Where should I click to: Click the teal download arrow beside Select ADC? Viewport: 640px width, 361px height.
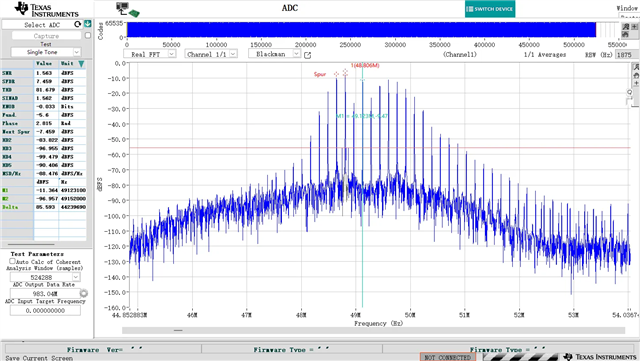pos(87,24)
